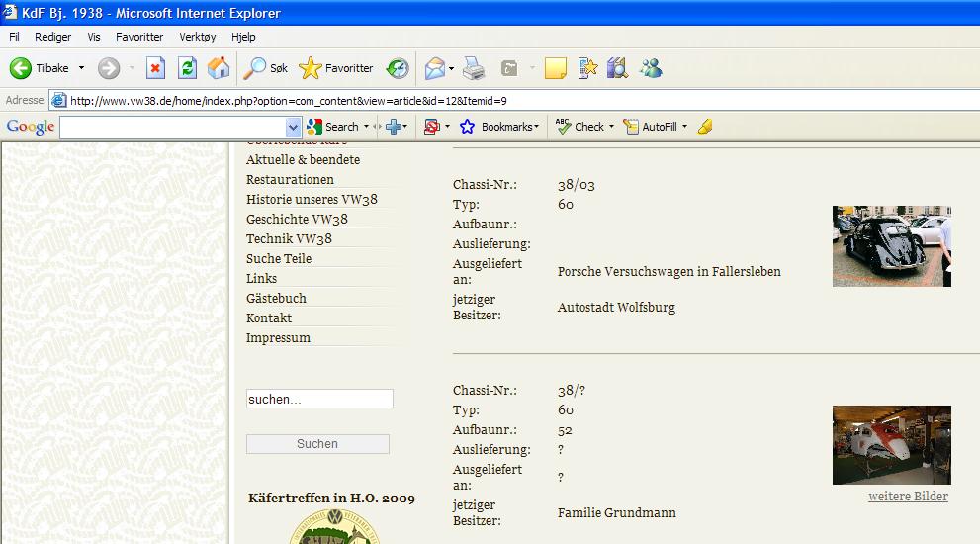
Task: Open the Tilbake history dropdown arrow
Action: pyautogui.click(x=81, y=68)
